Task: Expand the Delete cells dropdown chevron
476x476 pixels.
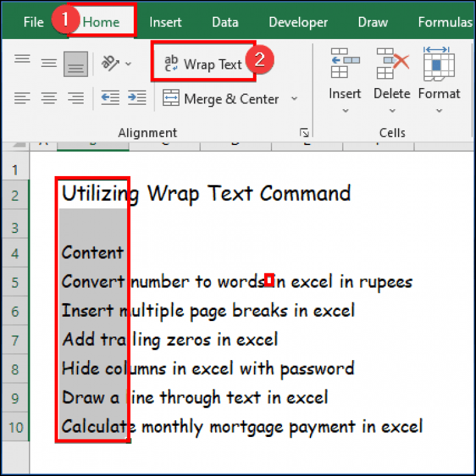Action: pyautogui.click(x=392, y=110)
